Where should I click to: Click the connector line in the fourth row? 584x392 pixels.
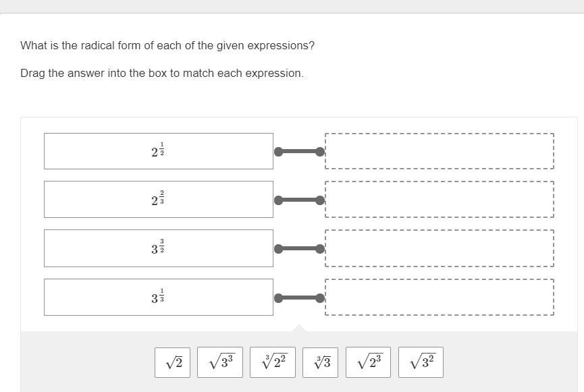coord(299,298)
